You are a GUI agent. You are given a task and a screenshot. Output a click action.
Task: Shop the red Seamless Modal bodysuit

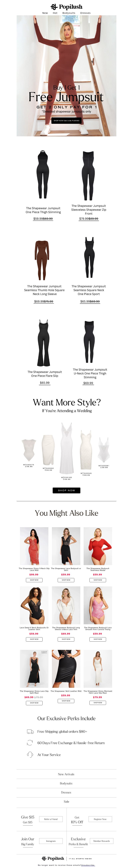point(98,580)
